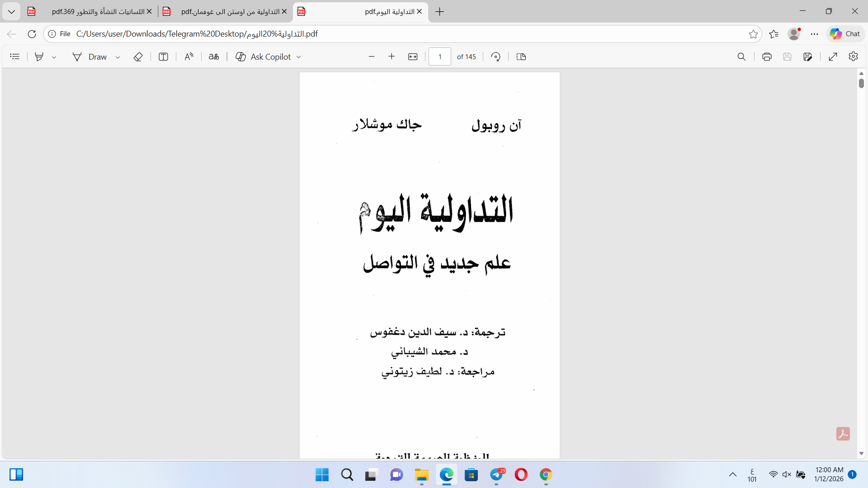Screen dimensions: 868x488
Task: Open the Draw tool options dropdown
Action: coord(118,57)
